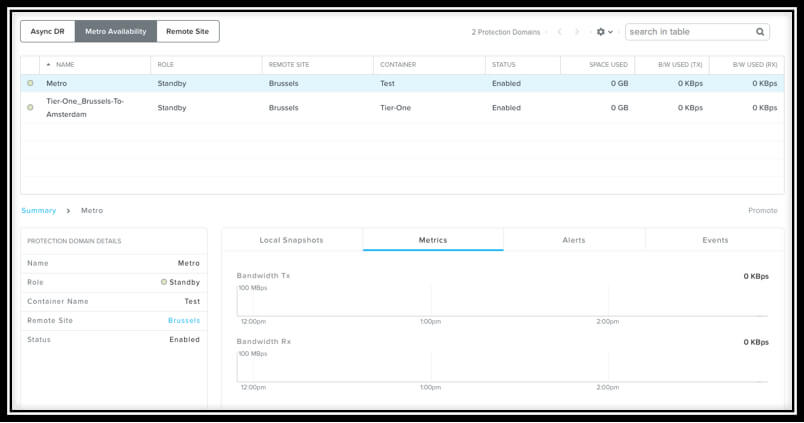The image size is (804, 423).
Task: Switch to Async DR view
Action: 47,31
